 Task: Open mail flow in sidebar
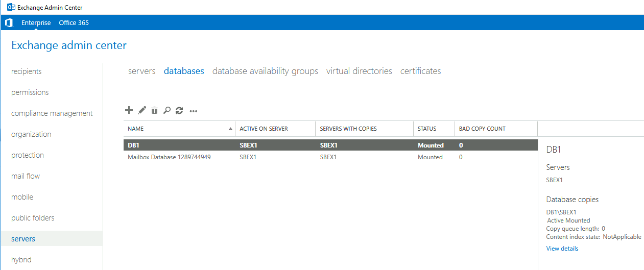pyautogui.click(x=26, y=176)
